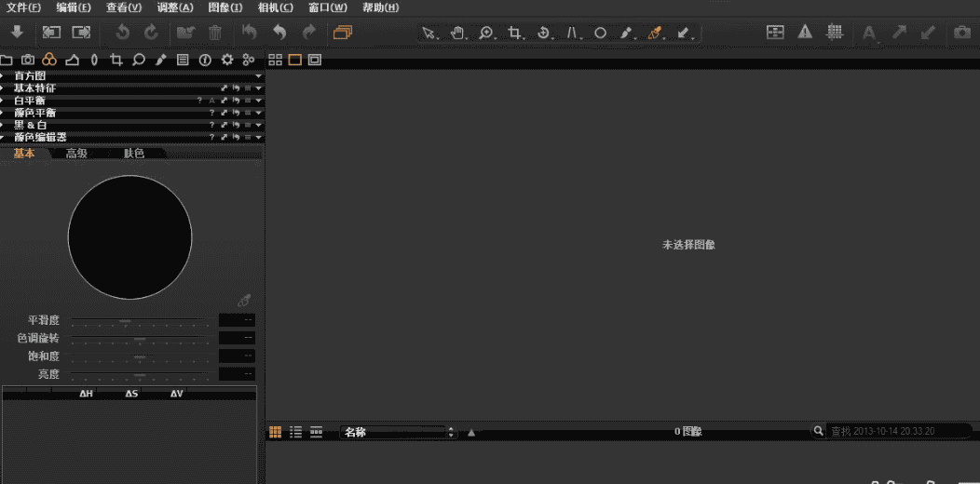The height and width of the screenshot is (484, 980).
Task: Click the 查找 search field
Action: 894,432
